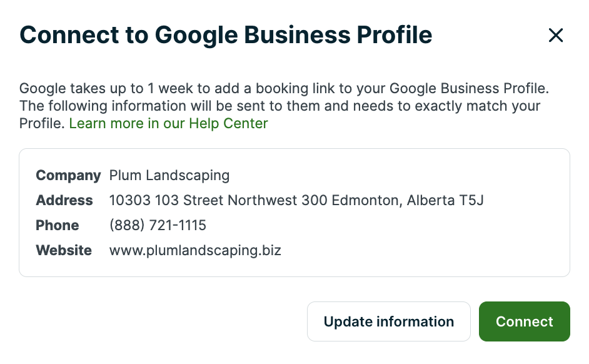Click the word Profile before Learn more link
The width and height of the screenshot is (589, 364).
pyautogui.click(x=41, y=124)
